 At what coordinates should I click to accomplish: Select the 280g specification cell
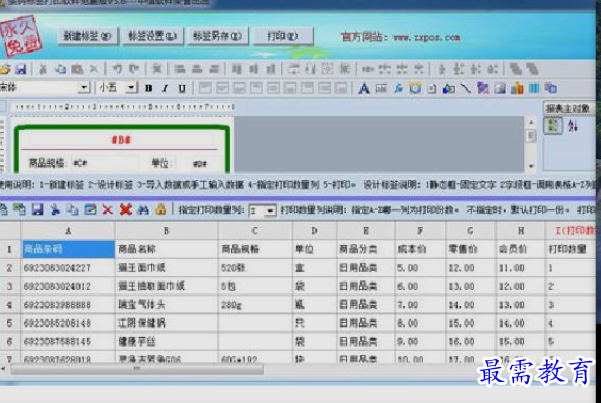click(x=255, y=305)
